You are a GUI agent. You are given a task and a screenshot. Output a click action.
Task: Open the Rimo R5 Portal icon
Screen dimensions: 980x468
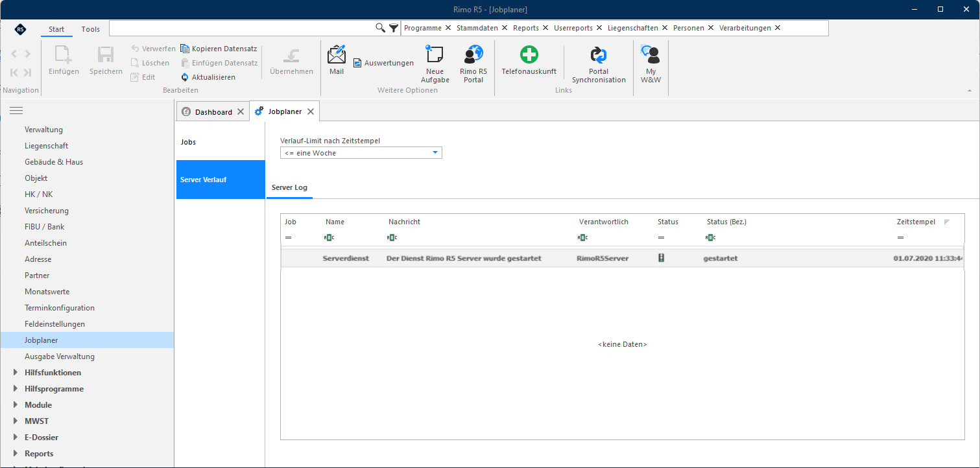point(473,54)
